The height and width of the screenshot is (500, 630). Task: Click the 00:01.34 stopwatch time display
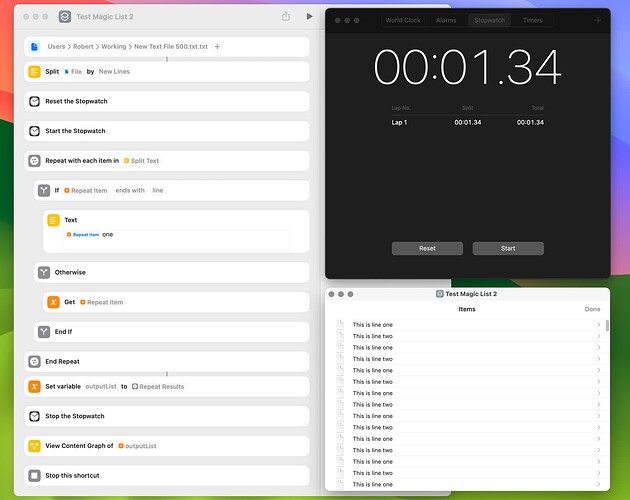[x=468, y=67]
